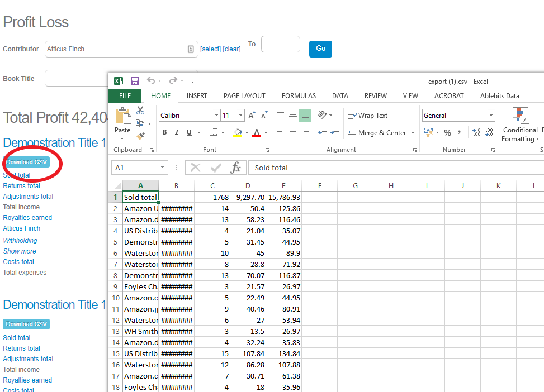Click the [select] contributor link

click(x=210, y=49)
